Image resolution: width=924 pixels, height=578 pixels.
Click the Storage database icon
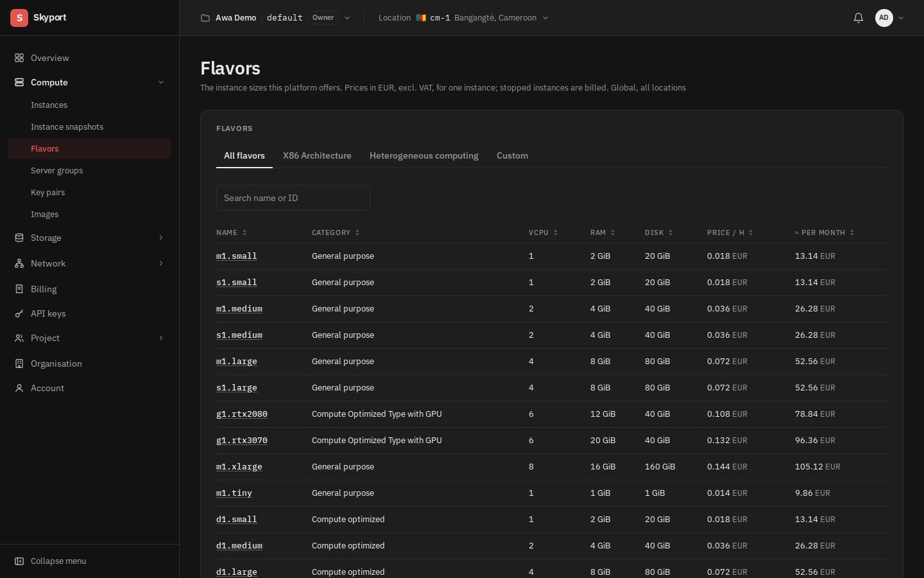pyautogui.click(x=19, y=238)
